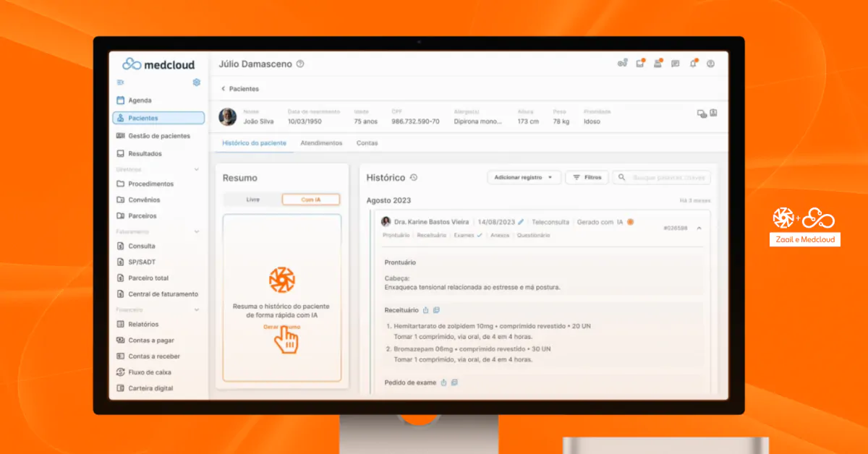This screenshot has height=454, width=868.
Task: Click Dra. Karine Bastos Vieira's avatar
Action: pyautogui.click(x=386, y=222)
